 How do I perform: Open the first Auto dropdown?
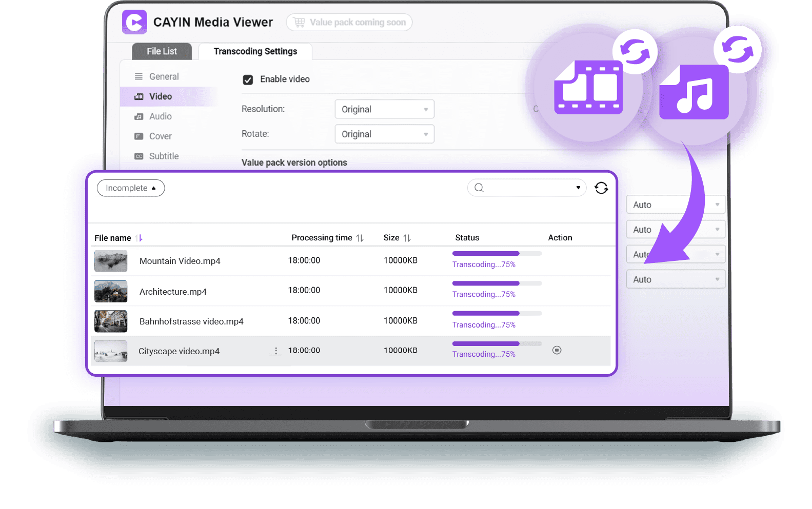click(676, 205)
